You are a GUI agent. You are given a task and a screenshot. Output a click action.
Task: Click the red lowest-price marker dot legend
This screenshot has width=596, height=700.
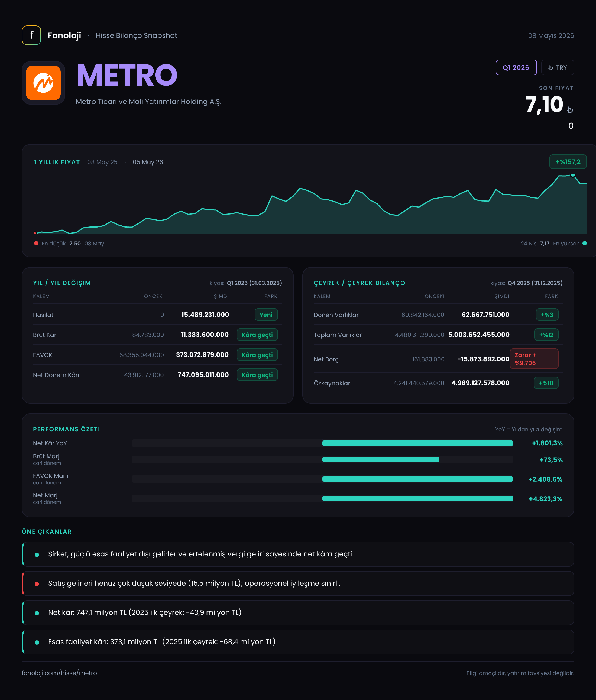(36, 243)
